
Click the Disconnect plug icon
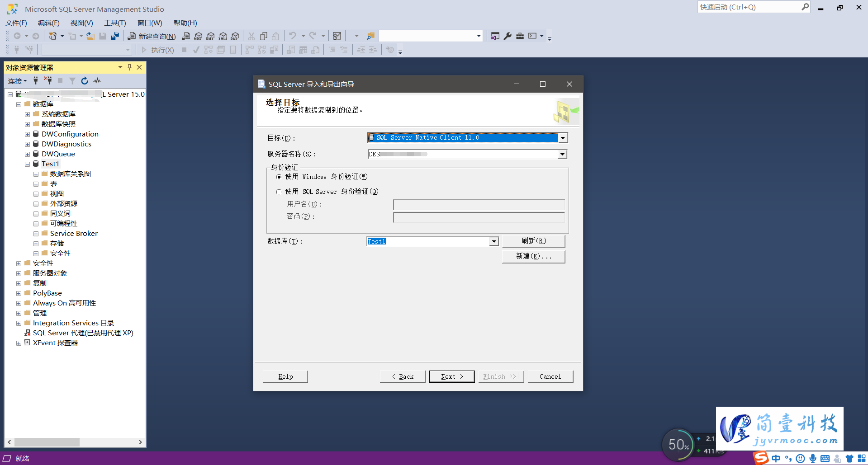pos(48,81)
